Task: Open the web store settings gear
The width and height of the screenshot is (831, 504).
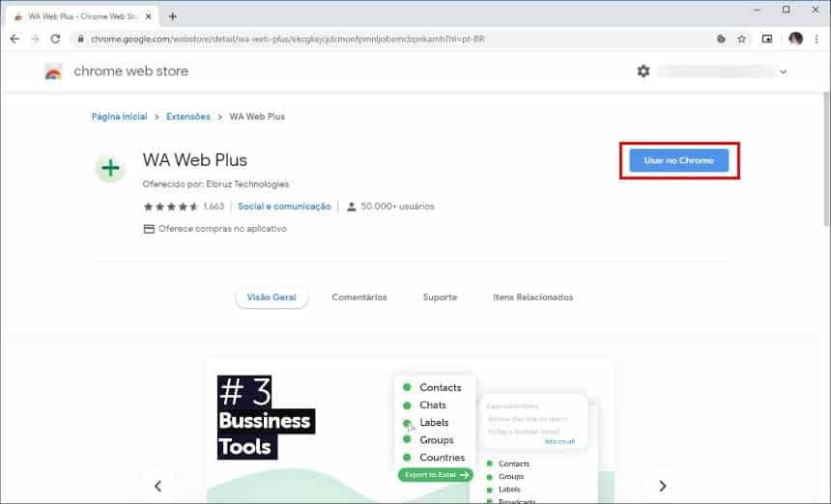Action: (x=643, y=70)
